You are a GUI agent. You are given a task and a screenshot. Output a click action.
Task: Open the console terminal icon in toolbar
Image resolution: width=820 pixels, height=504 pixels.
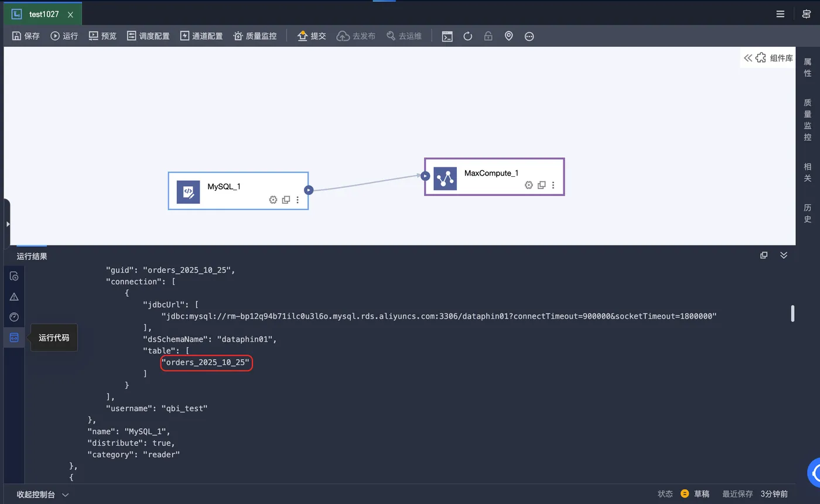coord(447,36)
